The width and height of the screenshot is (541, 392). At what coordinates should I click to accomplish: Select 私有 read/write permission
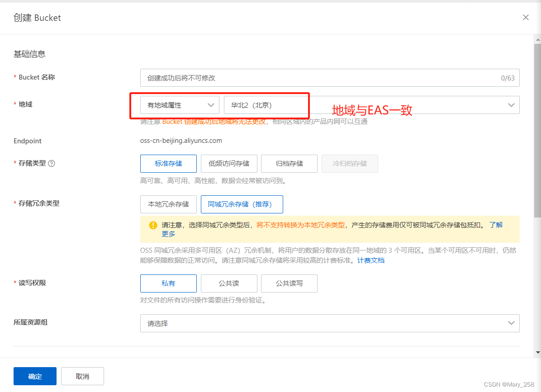pos(168,283)
